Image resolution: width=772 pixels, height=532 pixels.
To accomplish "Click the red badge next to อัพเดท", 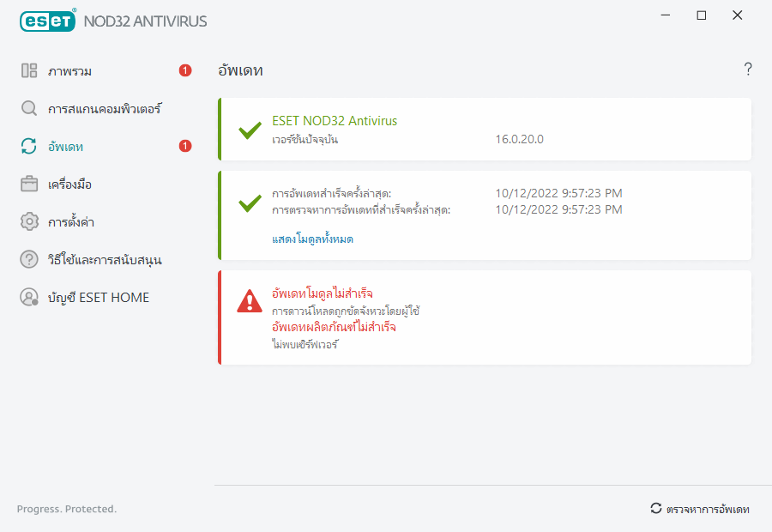I will [184, 146].
